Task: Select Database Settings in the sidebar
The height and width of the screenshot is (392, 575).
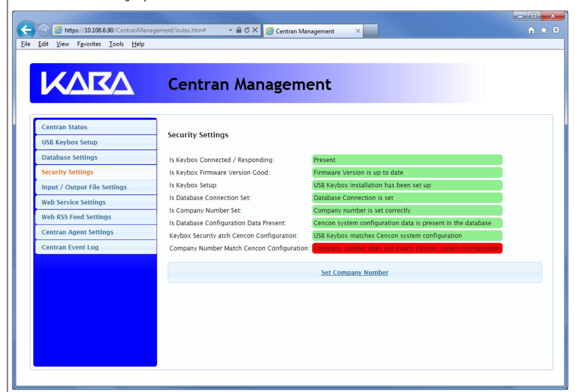Action: (x=95, y=157)
